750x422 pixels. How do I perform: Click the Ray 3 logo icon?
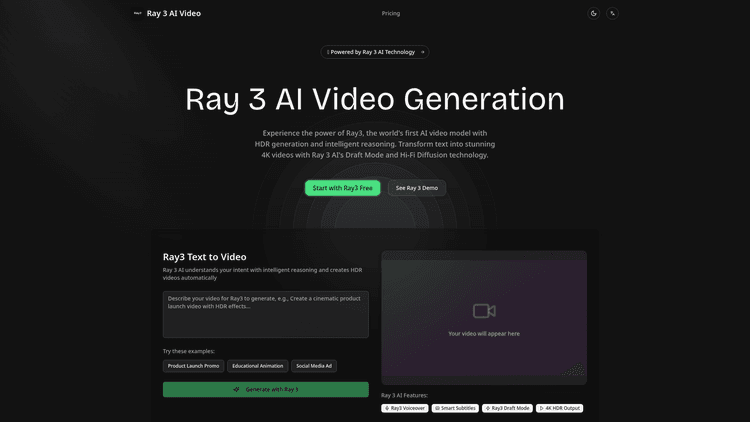(x=137, y=13)
